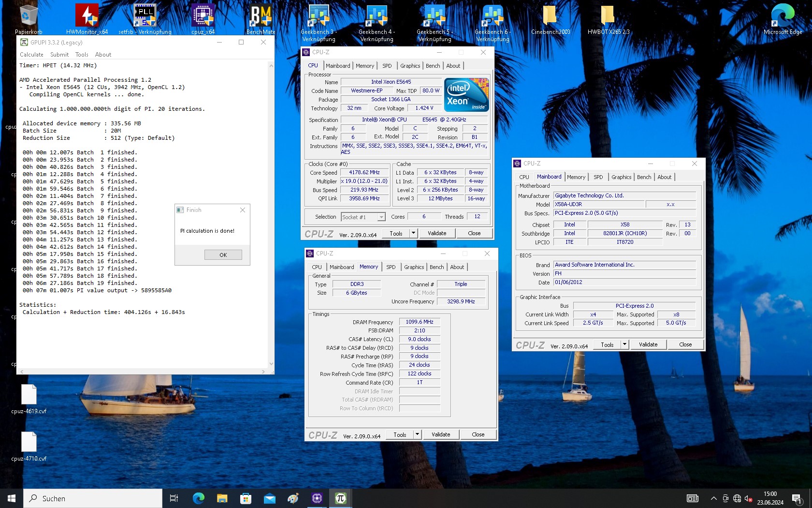This screenshot has height=508, width=812.
Task: Open Task View on the taskbar
Action: tap(174, 498)
